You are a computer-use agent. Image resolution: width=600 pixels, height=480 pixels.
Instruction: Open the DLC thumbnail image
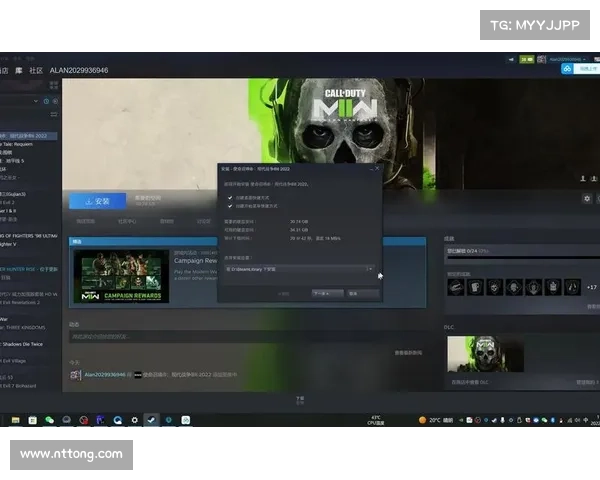[x=485, y=354]
